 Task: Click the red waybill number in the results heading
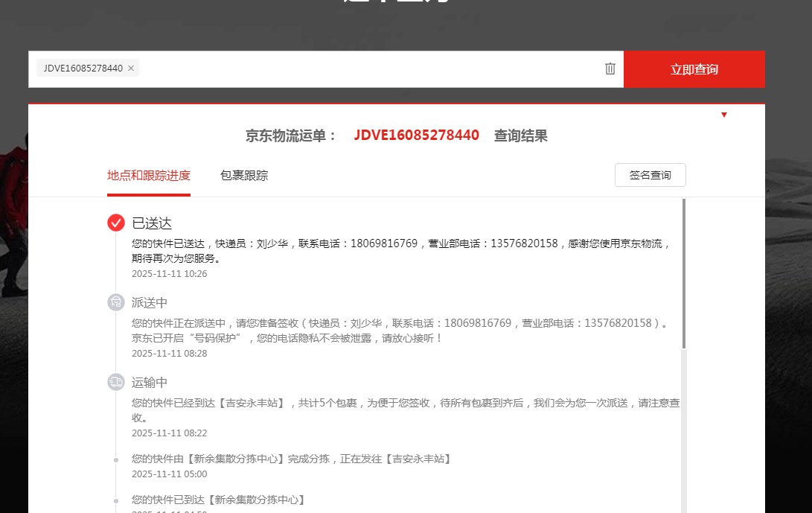point(416,136)
